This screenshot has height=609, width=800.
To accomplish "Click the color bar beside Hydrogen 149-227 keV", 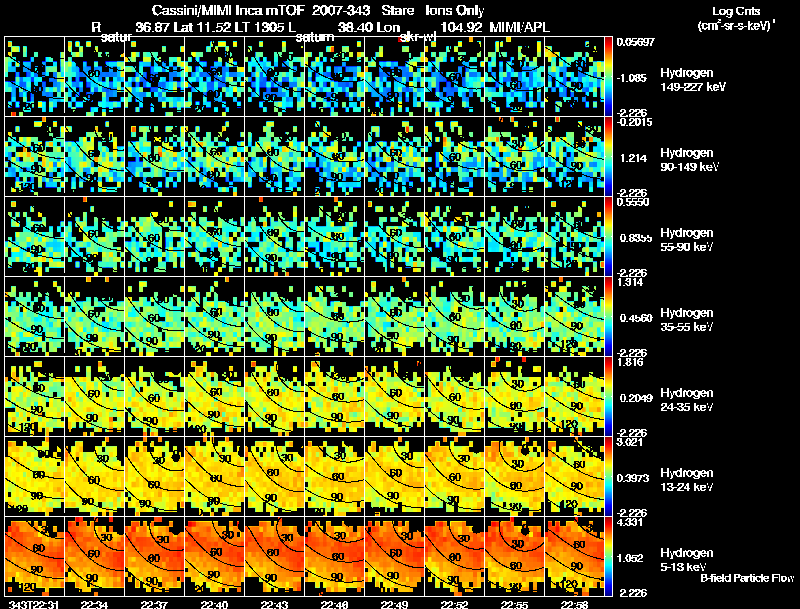I will click(609, 76).
